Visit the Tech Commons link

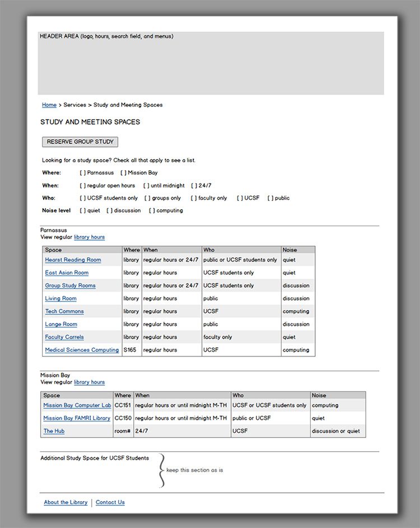coord(64,311)
